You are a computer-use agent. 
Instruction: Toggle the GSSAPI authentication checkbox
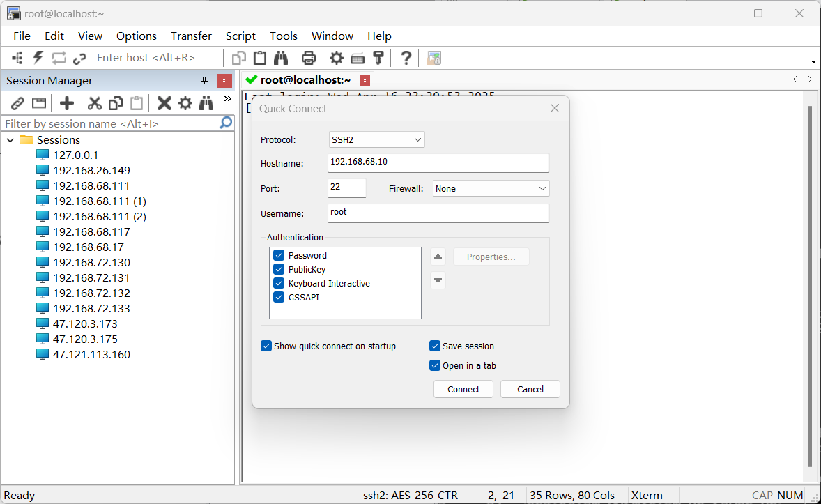279,298
